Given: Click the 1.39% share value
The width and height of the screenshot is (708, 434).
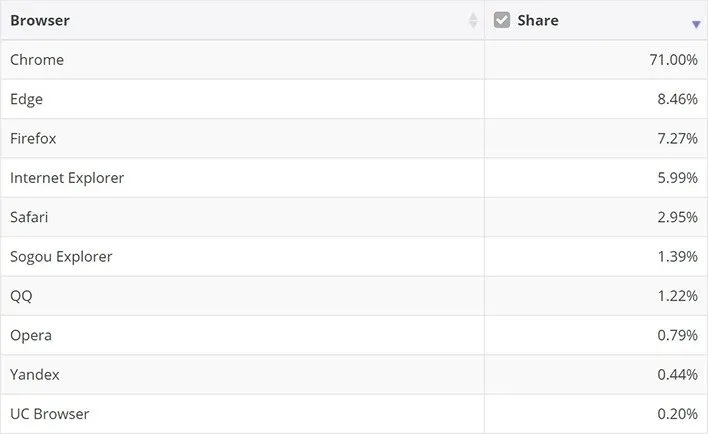Looking at the screenshot, I should (x=677, y=256).
